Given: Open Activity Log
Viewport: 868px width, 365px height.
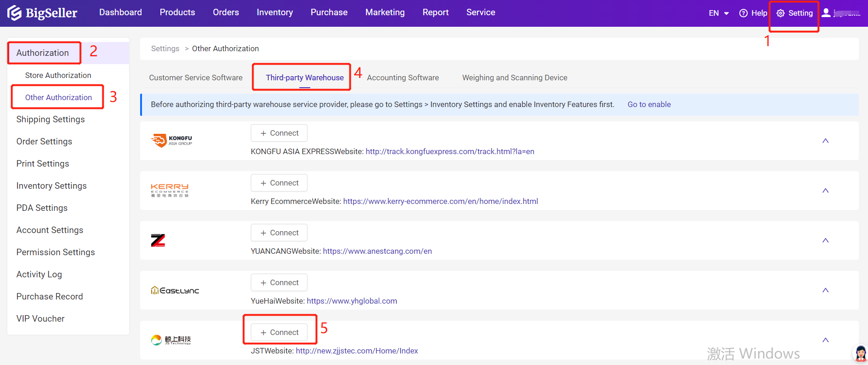Looking at the screenshot, I should tap(39, 274).
